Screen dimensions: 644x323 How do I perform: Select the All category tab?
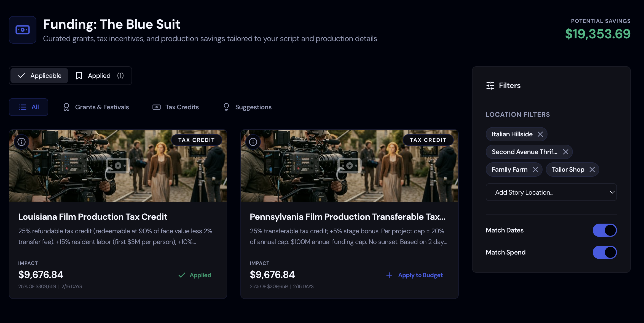[x=28, y=107]
